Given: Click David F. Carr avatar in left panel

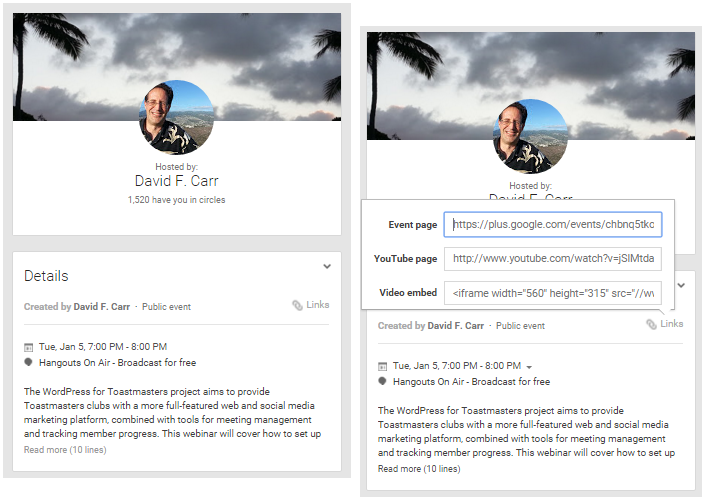Looking at the screenshot, I should point(175,117).
